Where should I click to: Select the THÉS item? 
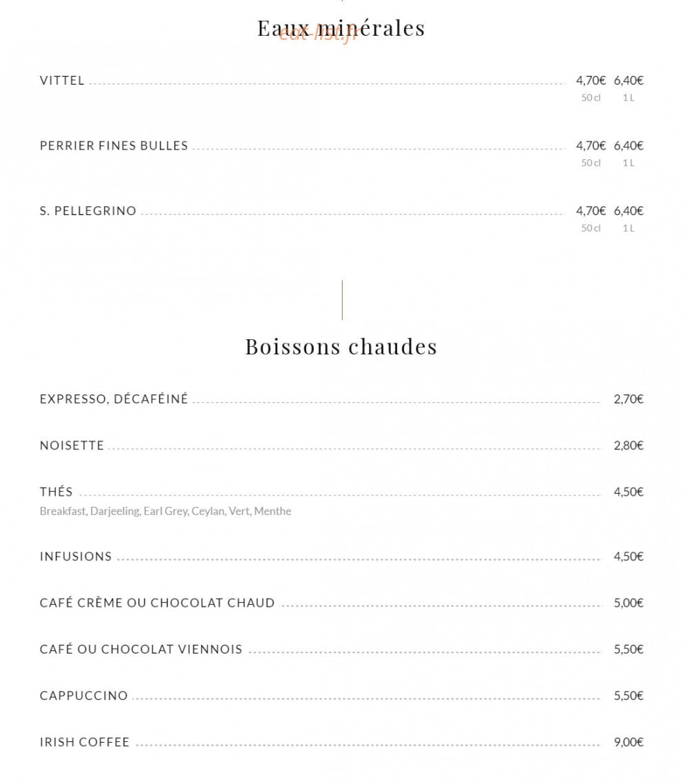click(57, 492)
